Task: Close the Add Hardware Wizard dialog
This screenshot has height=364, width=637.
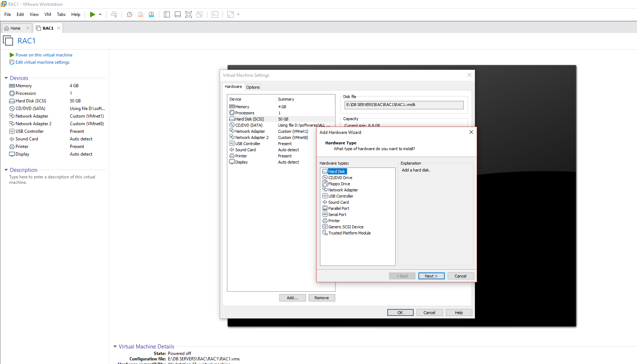Action: (x=471, y=132)
